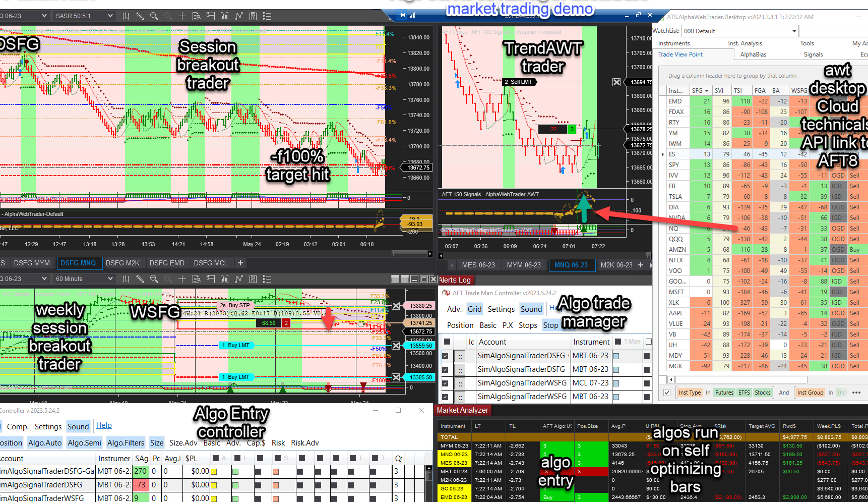Uncheck the first SimAlgoSignalTraderDSFG account row

point(445,356)
